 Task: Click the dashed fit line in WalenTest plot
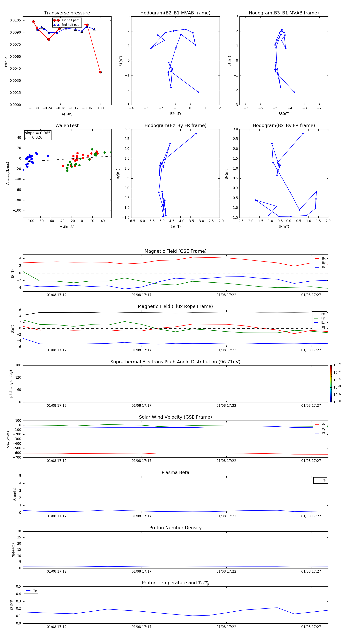[x=67, y=159]
